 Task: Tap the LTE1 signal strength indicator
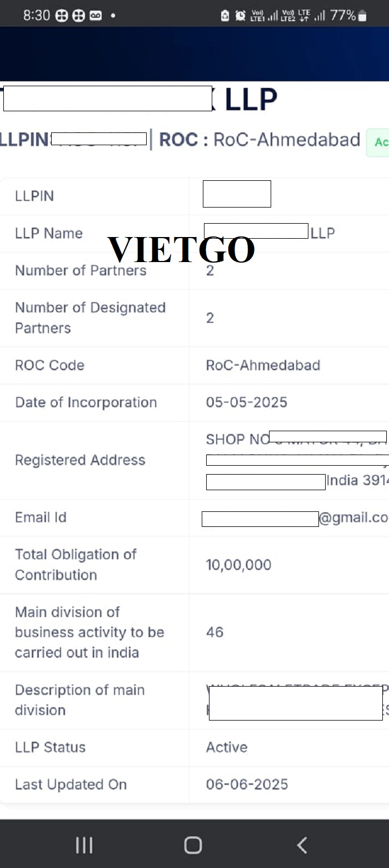click(x=265, y=16)
